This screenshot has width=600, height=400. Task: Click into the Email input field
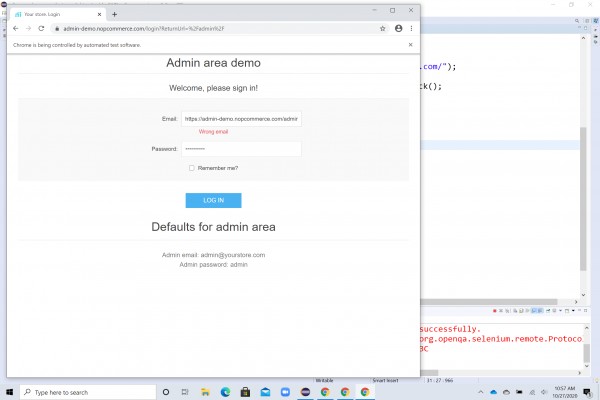(x=241, y=119)
